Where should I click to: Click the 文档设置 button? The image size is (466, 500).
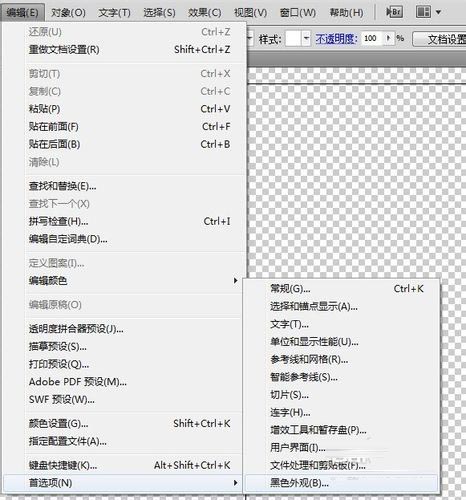click(439, 39)
